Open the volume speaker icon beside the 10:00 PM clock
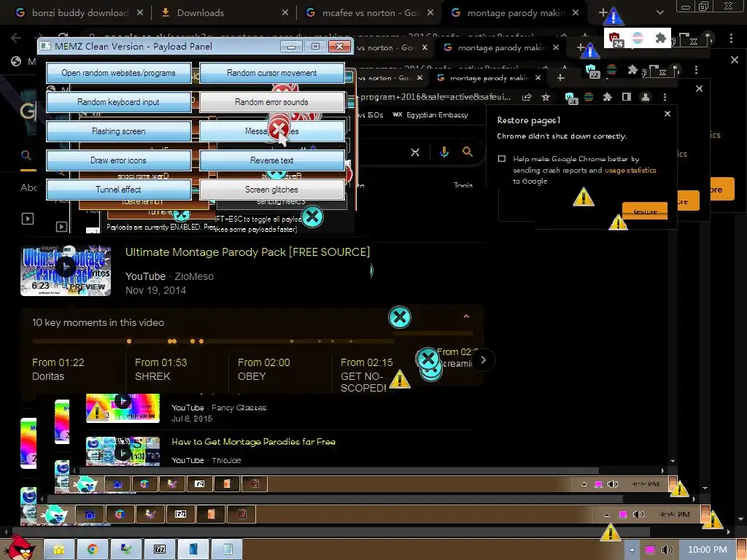The width and height of the screenshot is (747, 560). click(x=667, y=550)
